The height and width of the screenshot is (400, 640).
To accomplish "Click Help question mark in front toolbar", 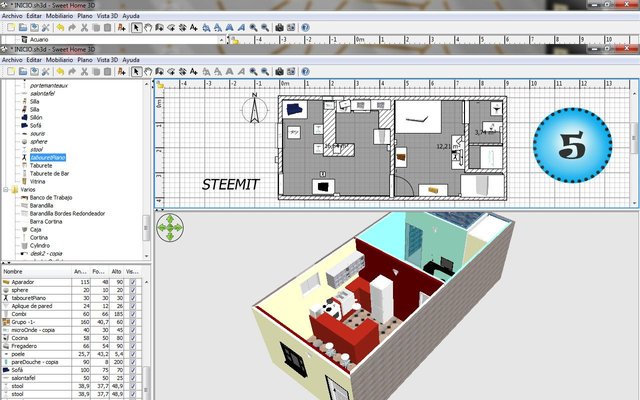I will tap(305, 71).
